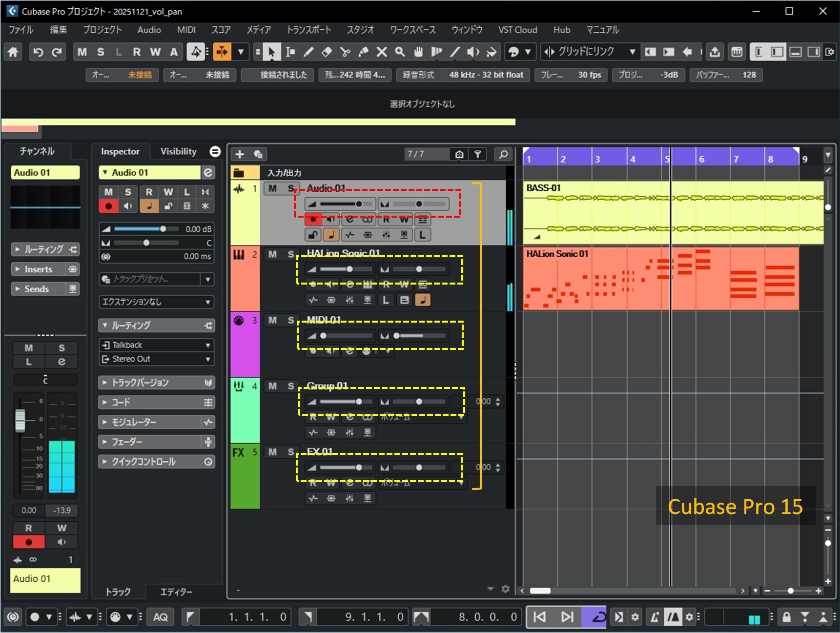
Task: Toggle record enable in Inspector
Action: pyautogui.click(x=109, y=206)
